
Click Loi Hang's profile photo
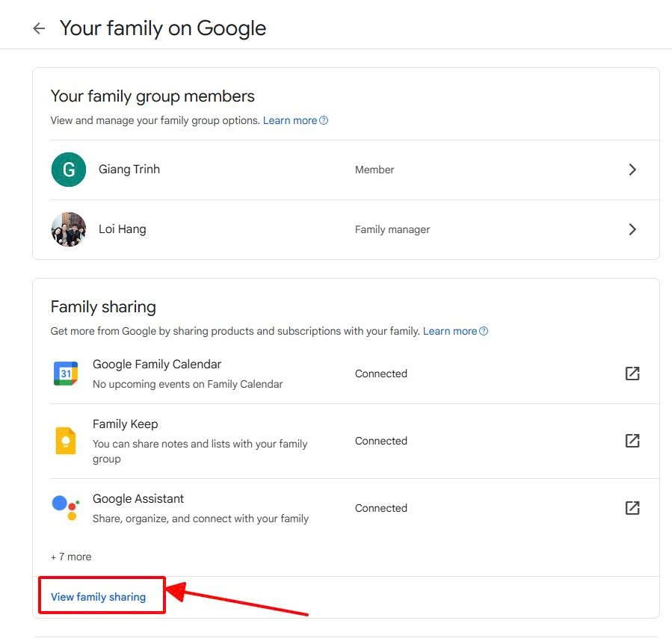point(69,229)
